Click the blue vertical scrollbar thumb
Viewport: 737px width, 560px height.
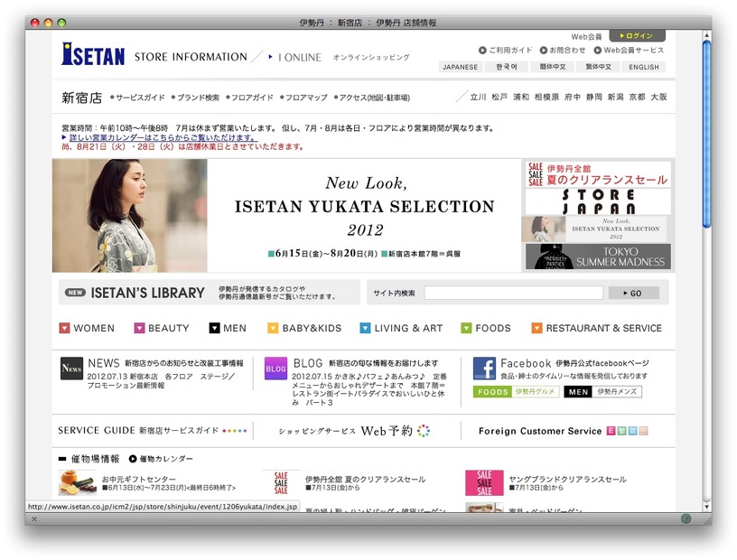pos(706,134)
